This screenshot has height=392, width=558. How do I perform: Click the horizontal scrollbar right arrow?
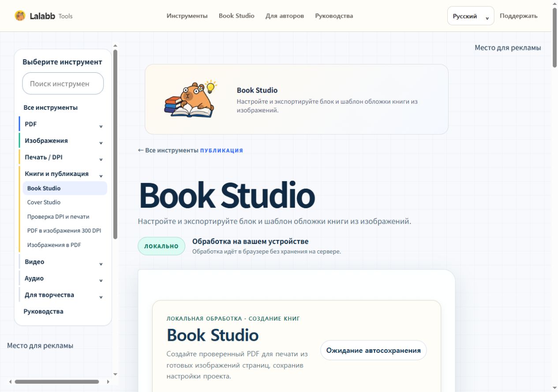click(109, 382)
